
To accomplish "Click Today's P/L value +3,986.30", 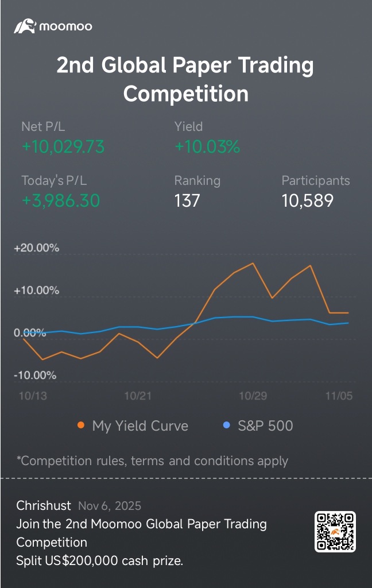I will [x=61, y=200].
